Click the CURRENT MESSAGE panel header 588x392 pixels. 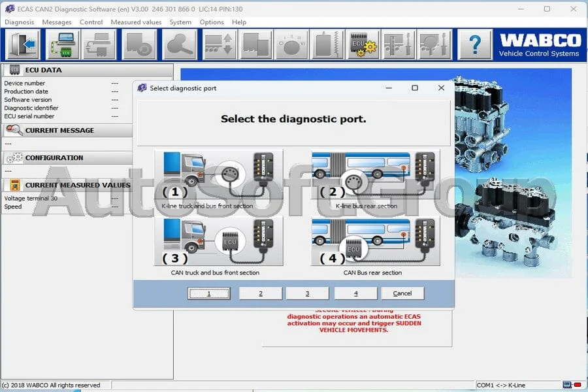(68, 130)
